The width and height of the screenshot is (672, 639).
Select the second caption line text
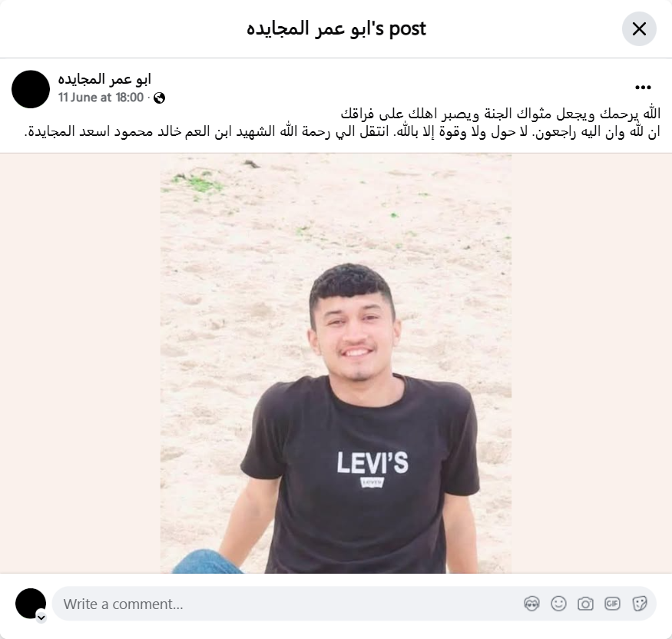click(x=342, y=131)
